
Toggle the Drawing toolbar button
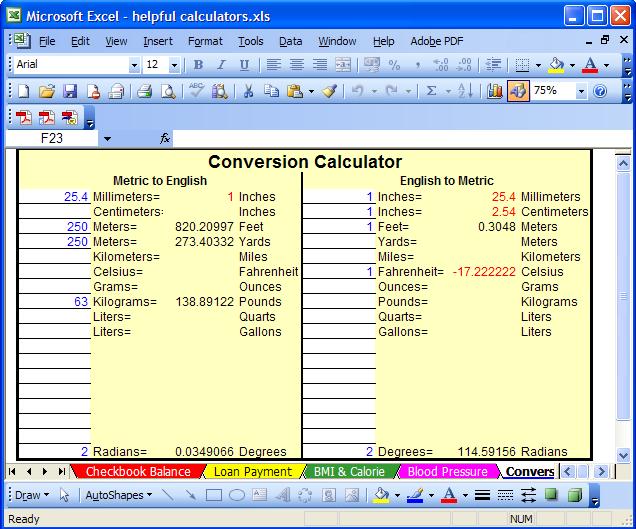pos(518,91)
